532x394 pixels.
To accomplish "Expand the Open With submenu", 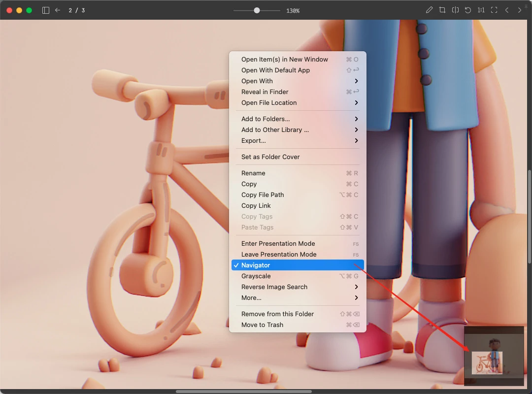I will (298, 81).
